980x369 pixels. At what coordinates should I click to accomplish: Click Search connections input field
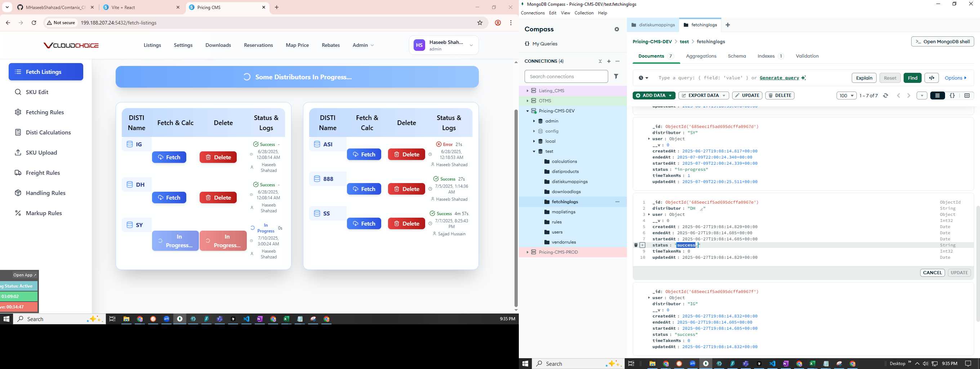pyautogui.click(x=566, y=76)
